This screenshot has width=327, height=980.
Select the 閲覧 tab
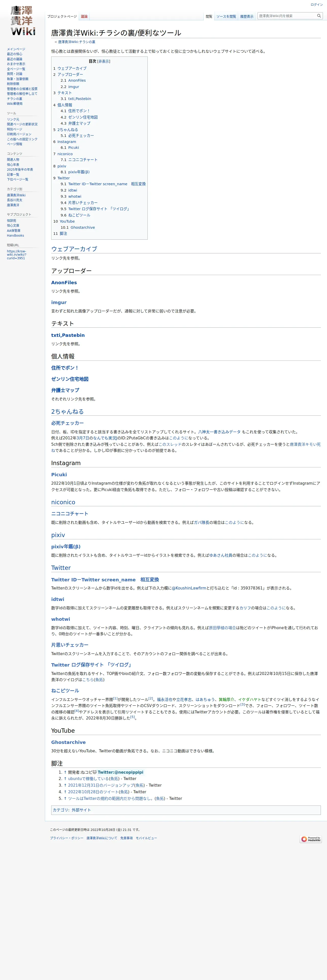(x=209, y=16)
